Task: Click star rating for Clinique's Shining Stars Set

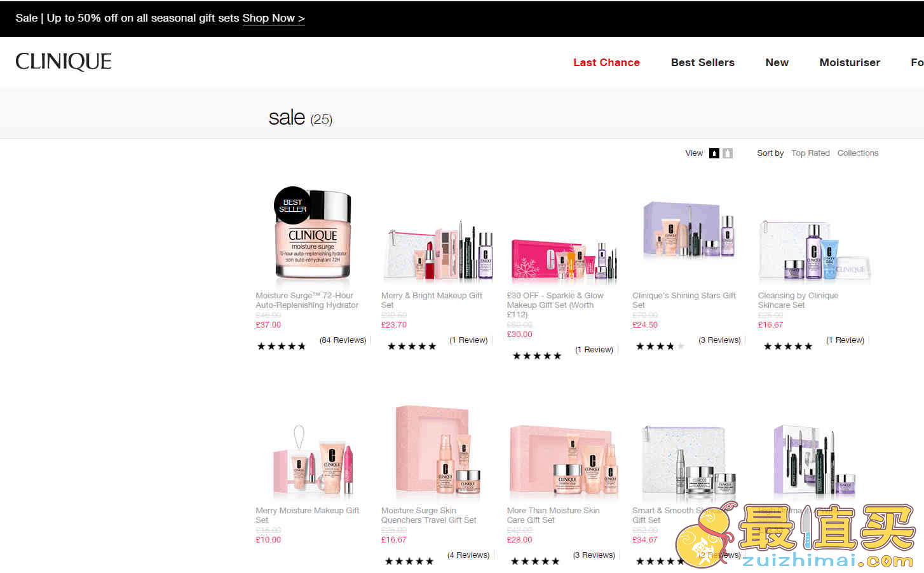Action: [x=660, y=347]
